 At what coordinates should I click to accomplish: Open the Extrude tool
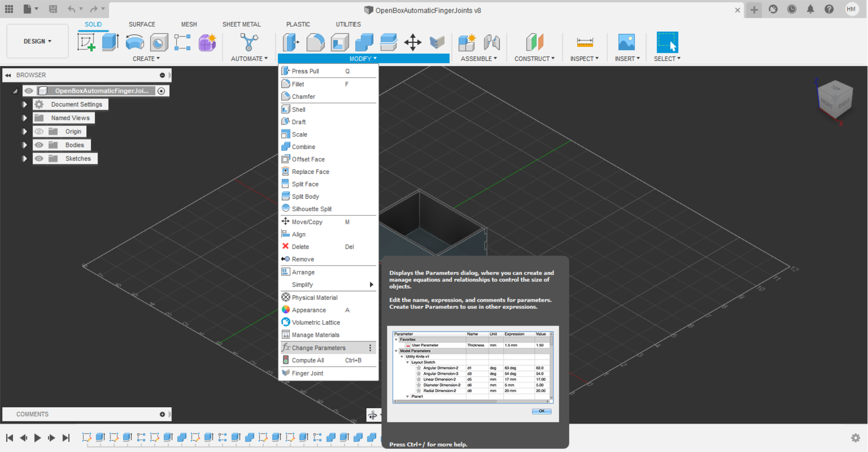click(x=110, y=42)
